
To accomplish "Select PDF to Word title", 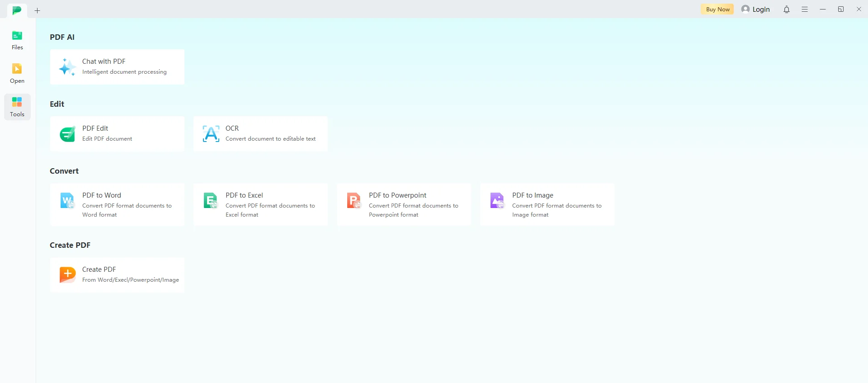I will pyautogui.click(x=102, y=195).
